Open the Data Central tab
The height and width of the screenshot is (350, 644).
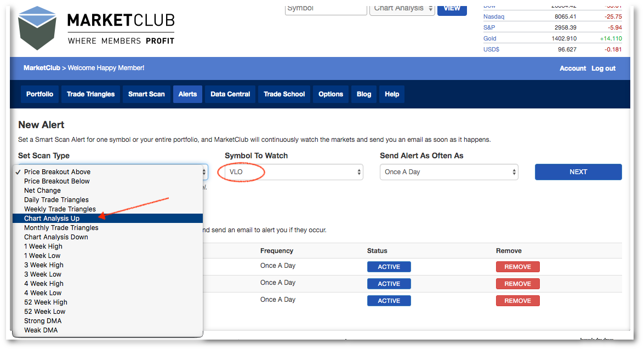click(x=230, y=94)
